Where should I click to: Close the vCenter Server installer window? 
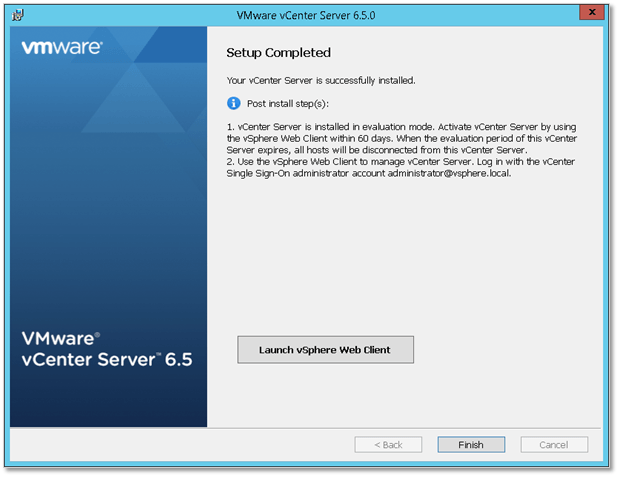[x=592, y=13]
